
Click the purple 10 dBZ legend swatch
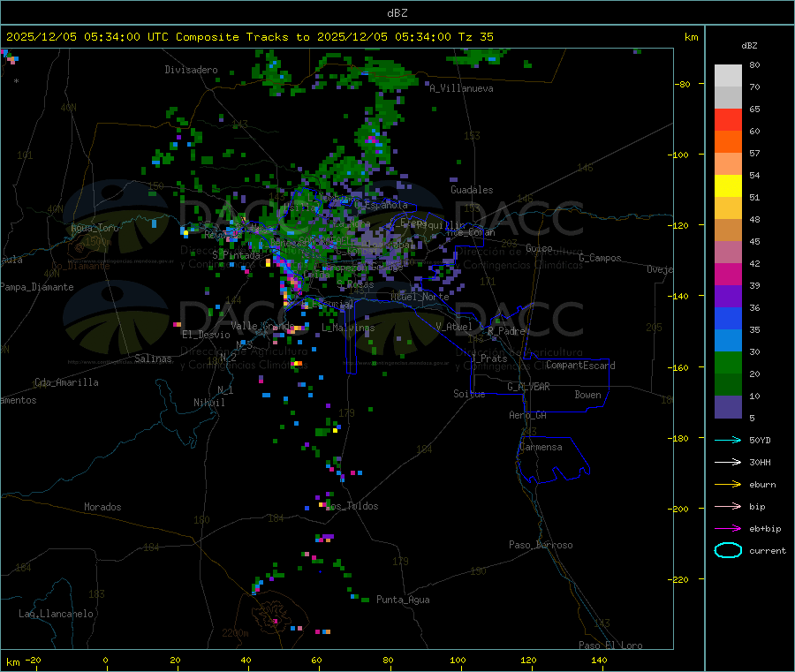coord(728,407)
